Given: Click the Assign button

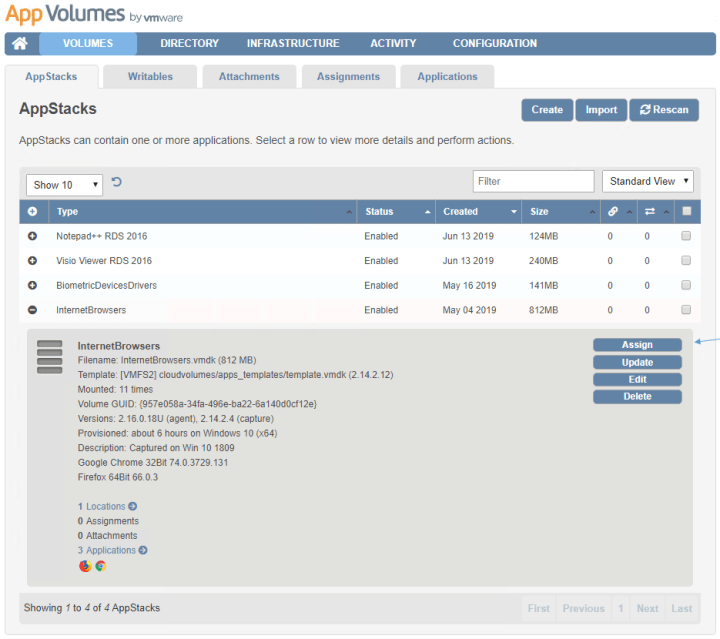Looking at the screenshot, I should [637, 345].
